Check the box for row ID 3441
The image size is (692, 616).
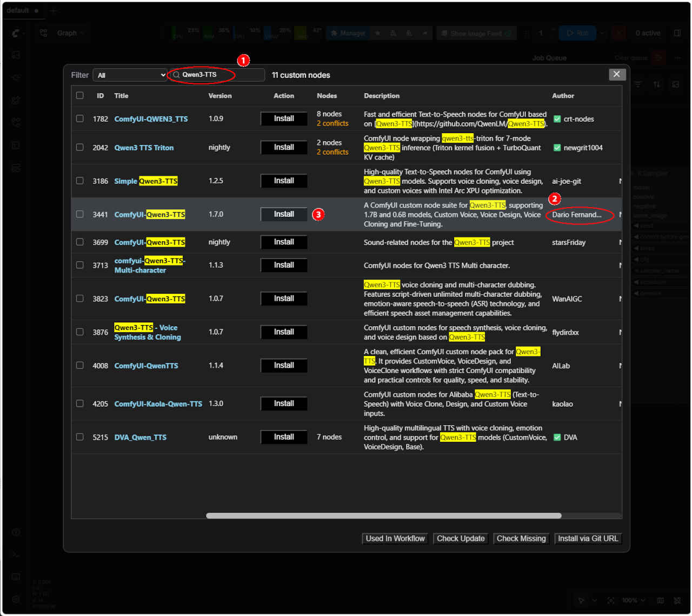pos(80,214)
